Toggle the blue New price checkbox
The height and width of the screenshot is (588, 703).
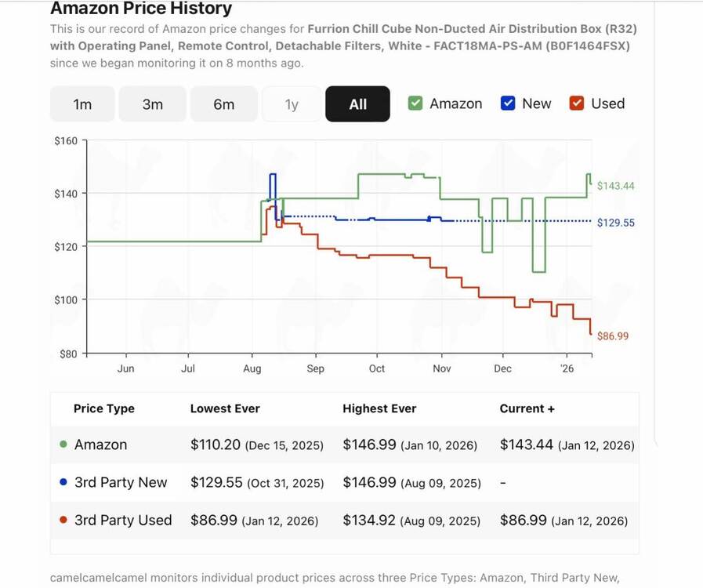click(x=508, y=103)
